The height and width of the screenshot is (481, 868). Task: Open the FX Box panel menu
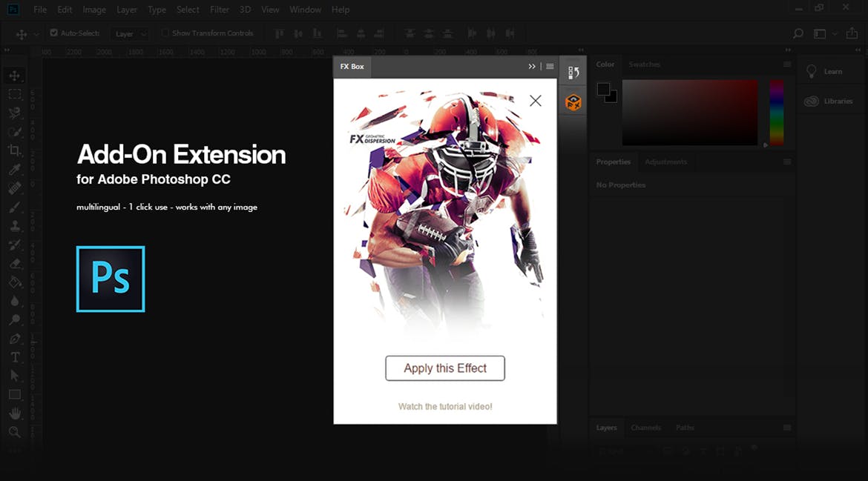[x=550, y=66]
